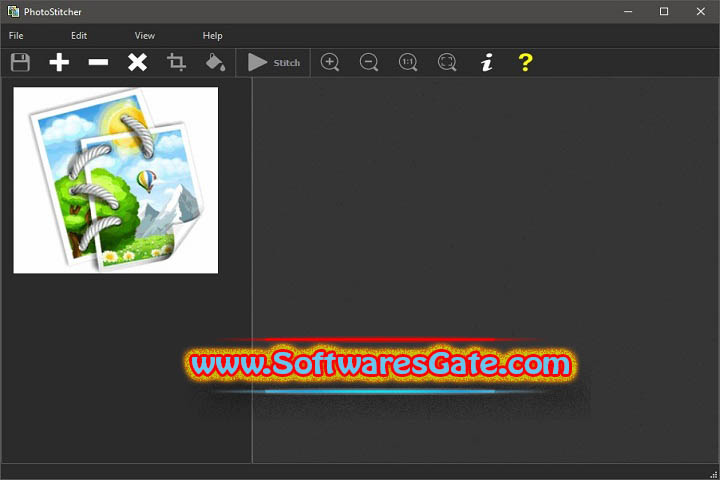Open help with yellow question mark
Viewport: 720px width, 480px height.
525,62
